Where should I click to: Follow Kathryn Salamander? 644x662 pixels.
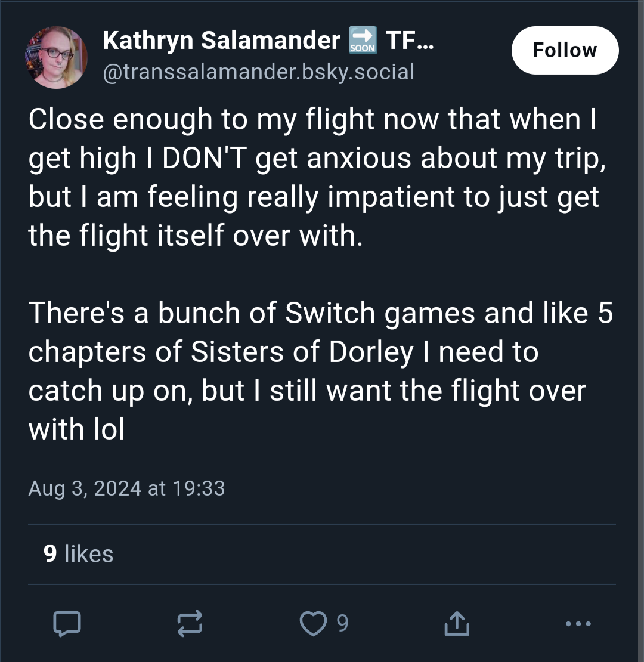pyautogui.click(x=565, y=50)
